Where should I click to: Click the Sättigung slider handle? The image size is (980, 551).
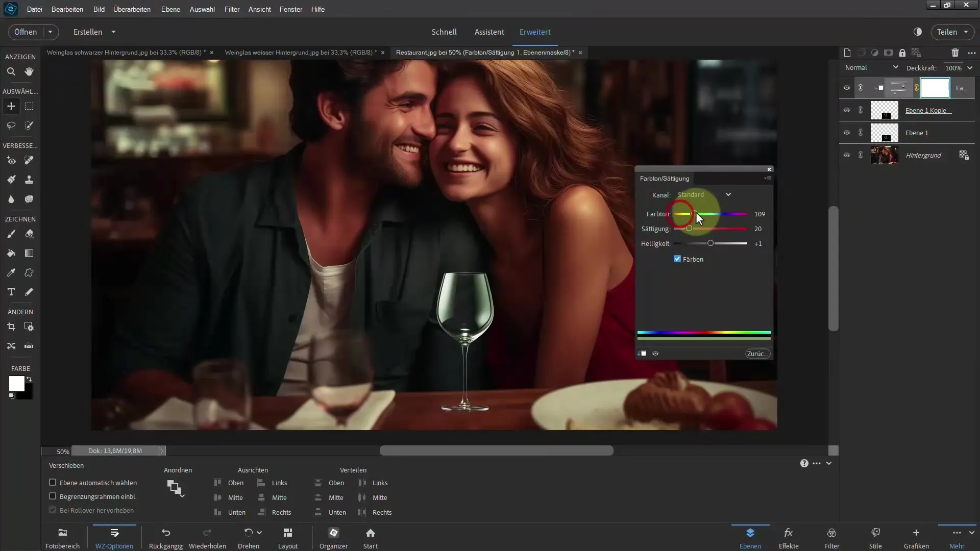click(689, 229)
